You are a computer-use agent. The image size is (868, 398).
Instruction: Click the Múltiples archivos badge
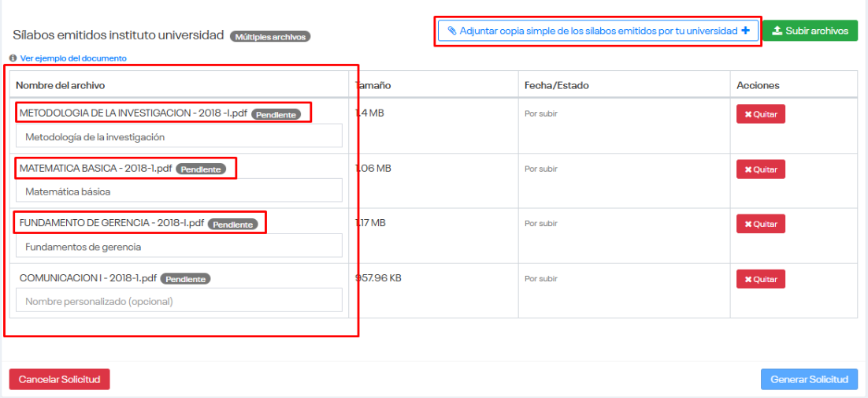[x=270, y=36]
